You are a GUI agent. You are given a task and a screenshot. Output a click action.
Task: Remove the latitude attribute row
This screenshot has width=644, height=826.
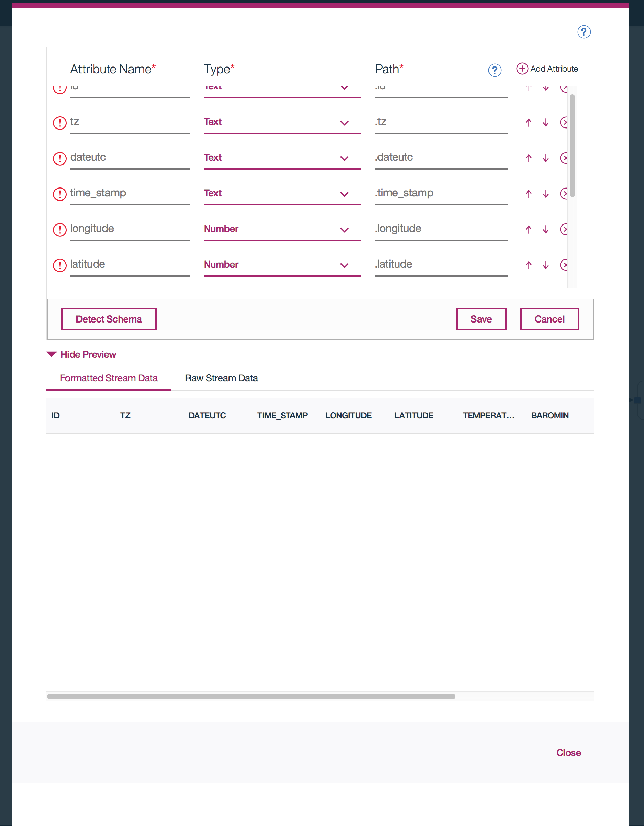click(564, 265)
